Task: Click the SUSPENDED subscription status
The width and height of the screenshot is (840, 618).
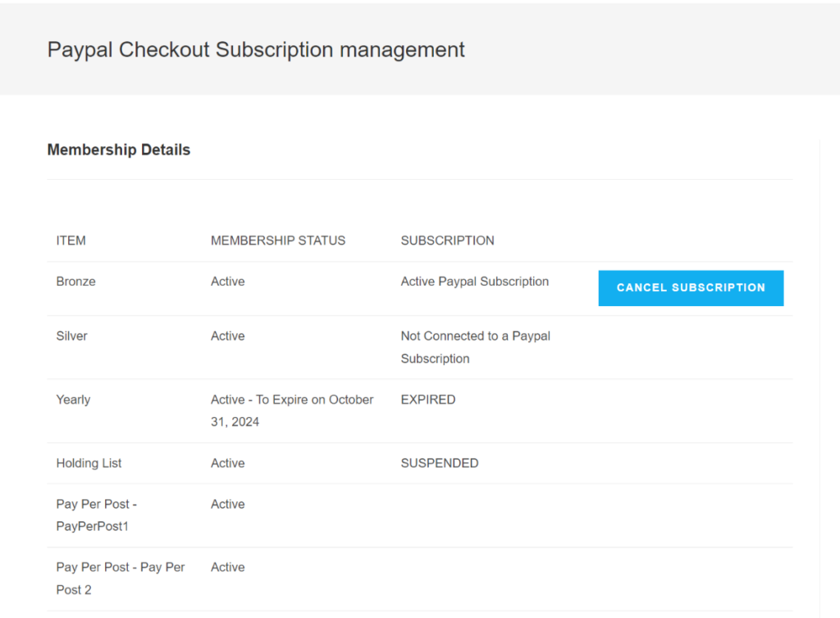Action: point(439,463)
